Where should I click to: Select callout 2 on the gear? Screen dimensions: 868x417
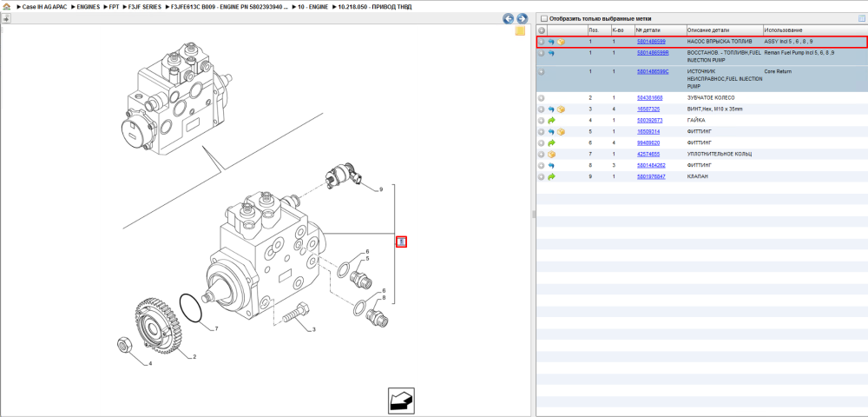point(194,357)
